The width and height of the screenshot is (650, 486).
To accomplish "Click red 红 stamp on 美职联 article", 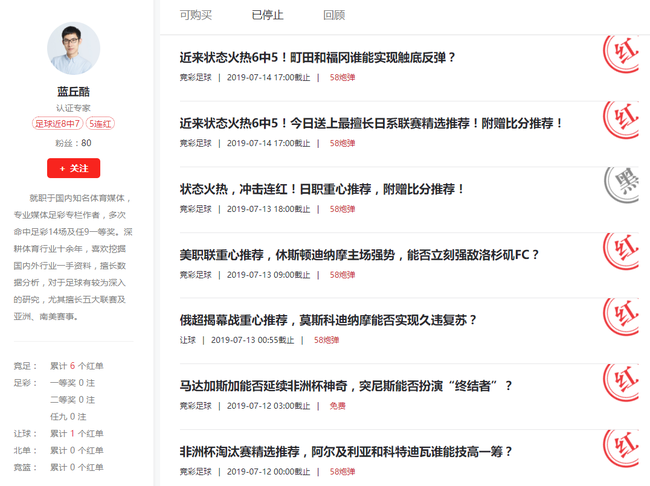I will click(x=621, y=251).
